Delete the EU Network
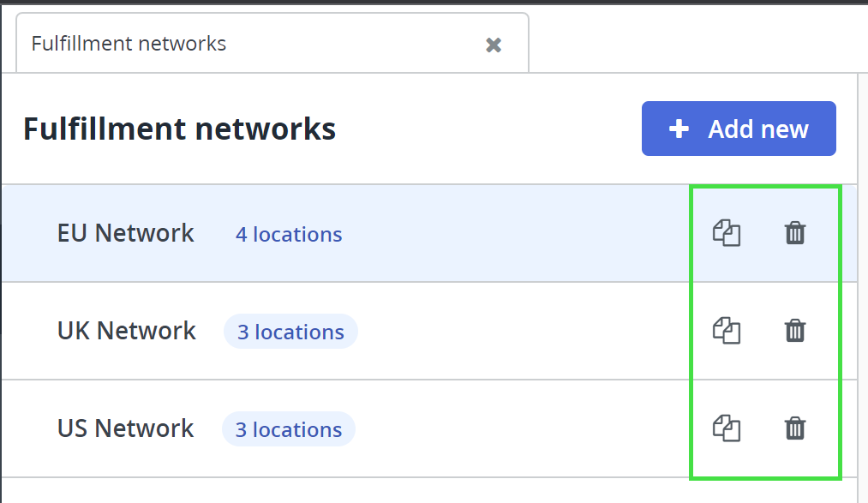868x503 pixels. 795,233
